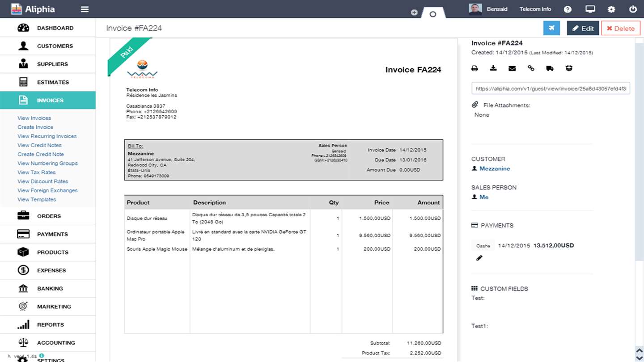This screenshot has height=362, width=644.
Task: Click the invoice guest URL field
Action: 551,88
